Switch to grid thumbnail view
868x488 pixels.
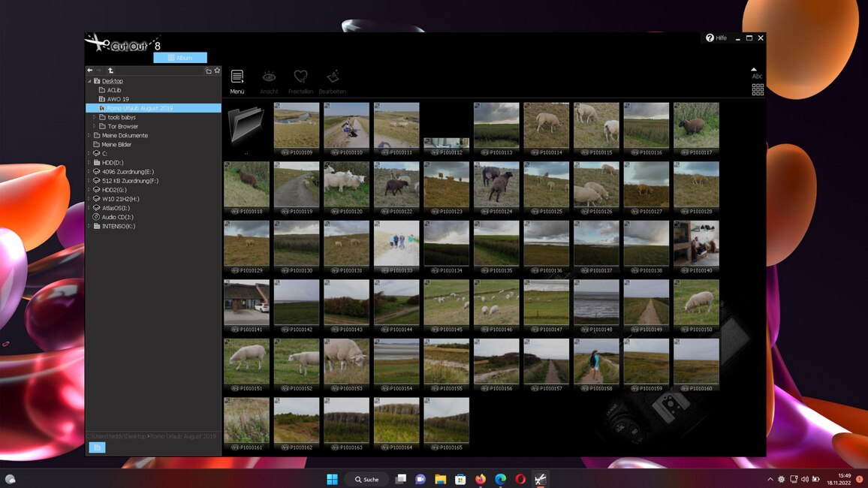(757, 89)
